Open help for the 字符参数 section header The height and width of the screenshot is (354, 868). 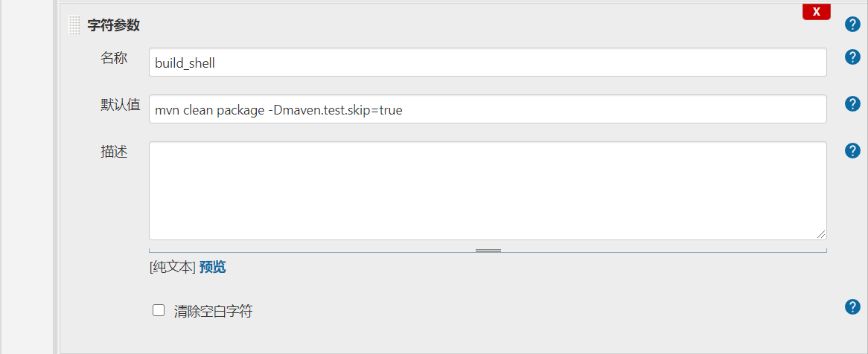(852, 25)
